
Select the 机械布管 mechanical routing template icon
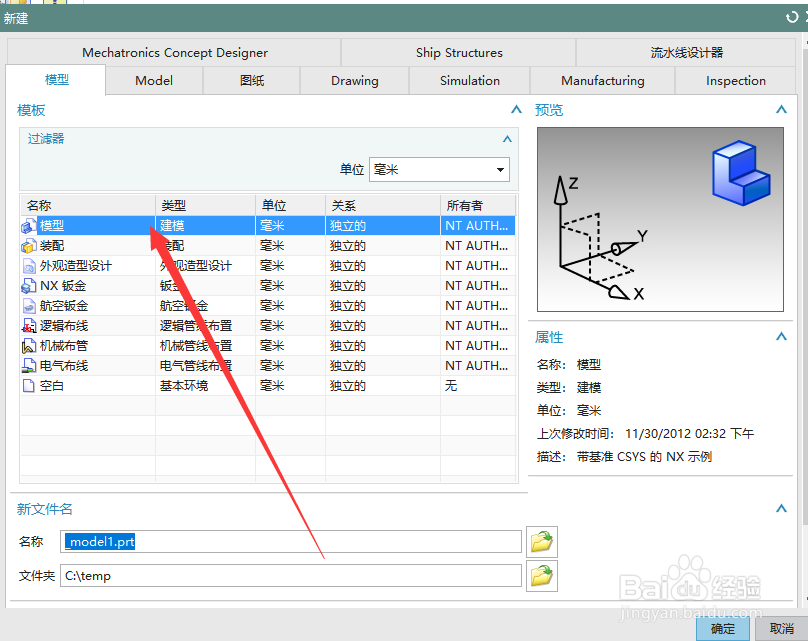(27, 345)
